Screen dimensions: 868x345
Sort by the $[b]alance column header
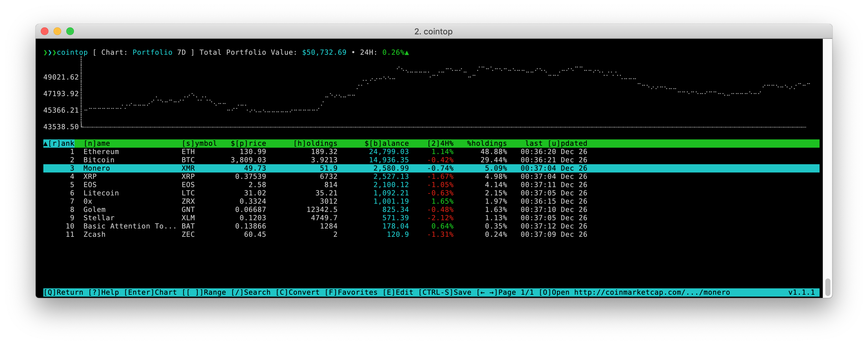click(x=387, y=144)
